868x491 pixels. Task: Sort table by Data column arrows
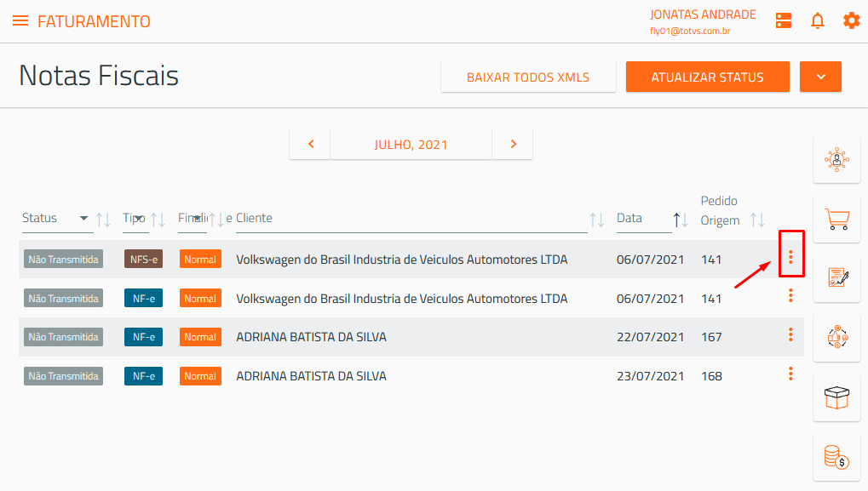tap(681, 220)
